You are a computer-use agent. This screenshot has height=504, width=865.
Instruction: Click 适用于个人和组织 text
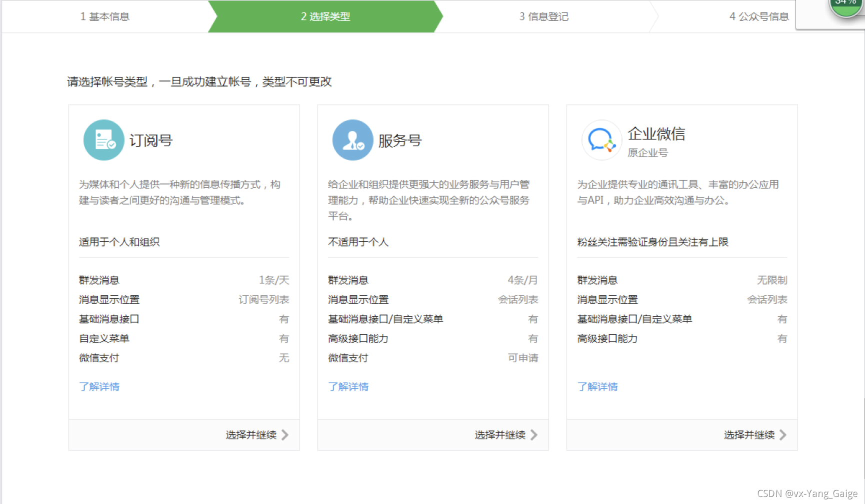(119, 242)
